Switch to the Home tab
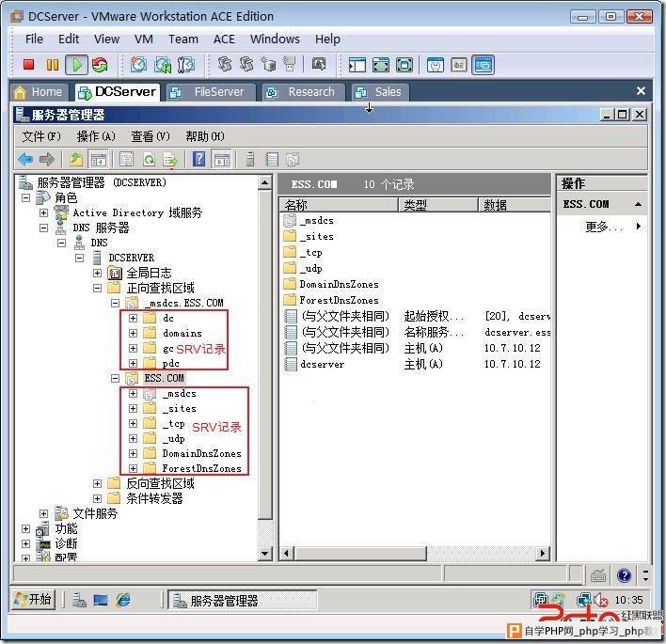Viewport: 666px width, 644px height. (40, 92)
